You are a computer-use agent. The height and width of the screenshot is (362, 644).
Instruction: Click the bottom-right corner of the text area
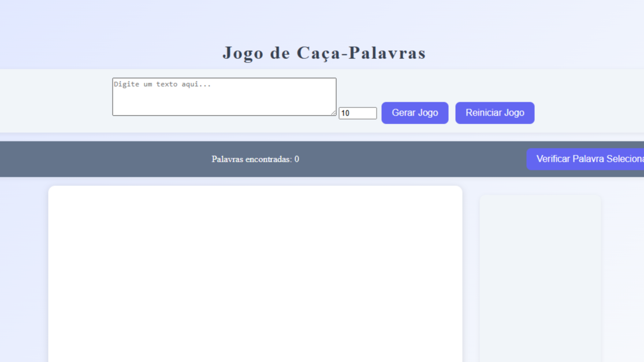(334, 113)
